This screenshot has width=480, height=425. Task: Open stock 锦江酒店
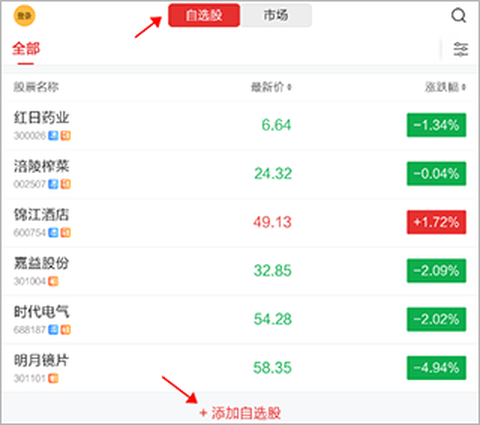point(41,215)
